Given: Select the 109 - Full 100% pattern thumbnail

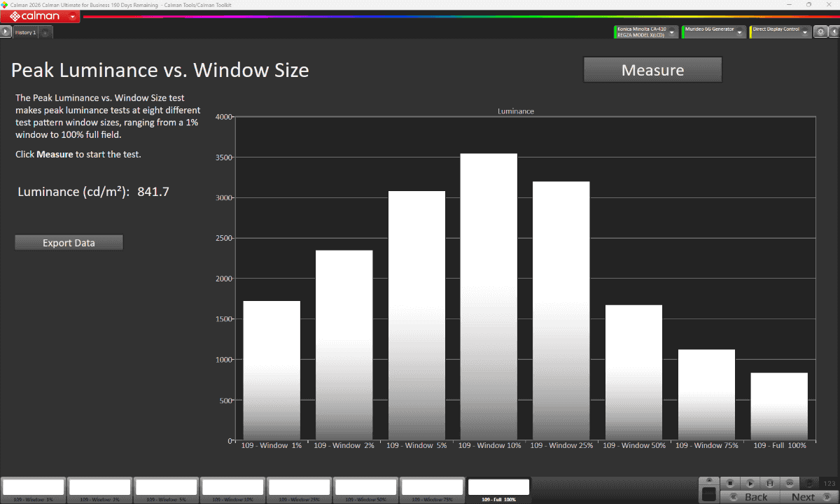Looking at the screenshot, I should (498, 490).
